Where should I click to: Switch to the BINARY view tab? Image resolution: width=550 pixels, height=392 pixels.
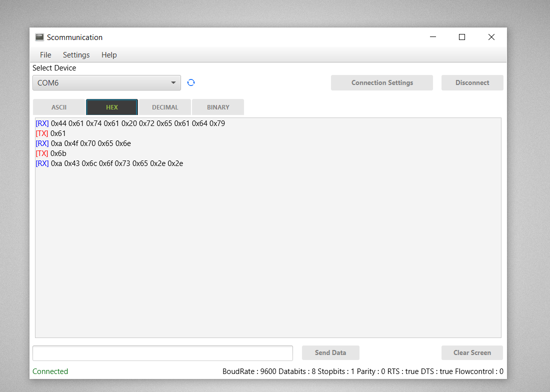coord(217,106)
